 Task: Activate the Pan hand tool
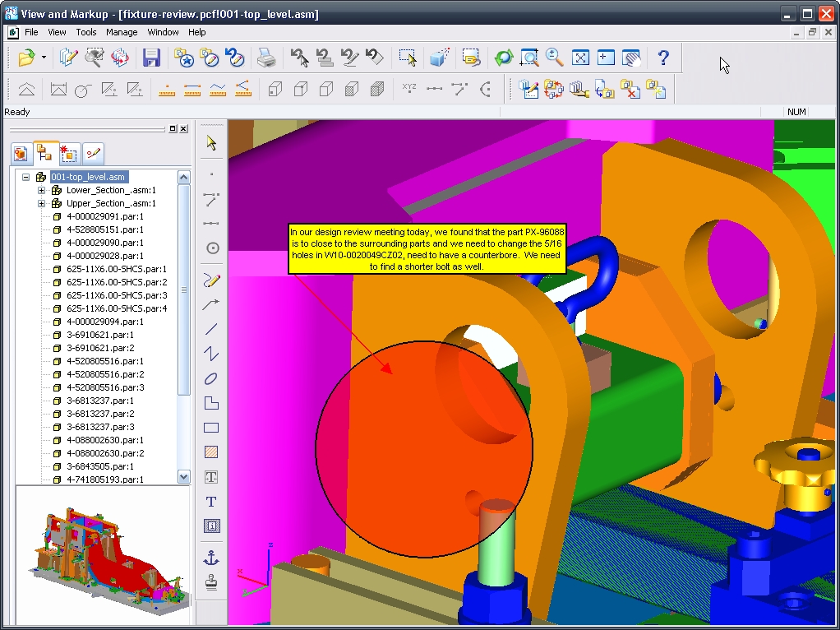(x=631, y=58)
